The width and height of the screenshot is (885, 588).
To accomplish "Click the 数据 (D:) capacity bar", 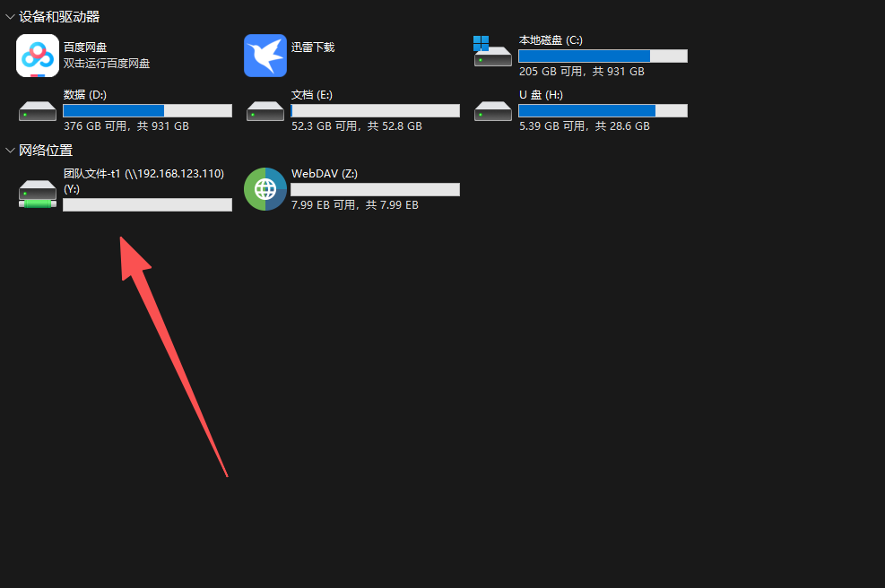I will click(147, 110).
